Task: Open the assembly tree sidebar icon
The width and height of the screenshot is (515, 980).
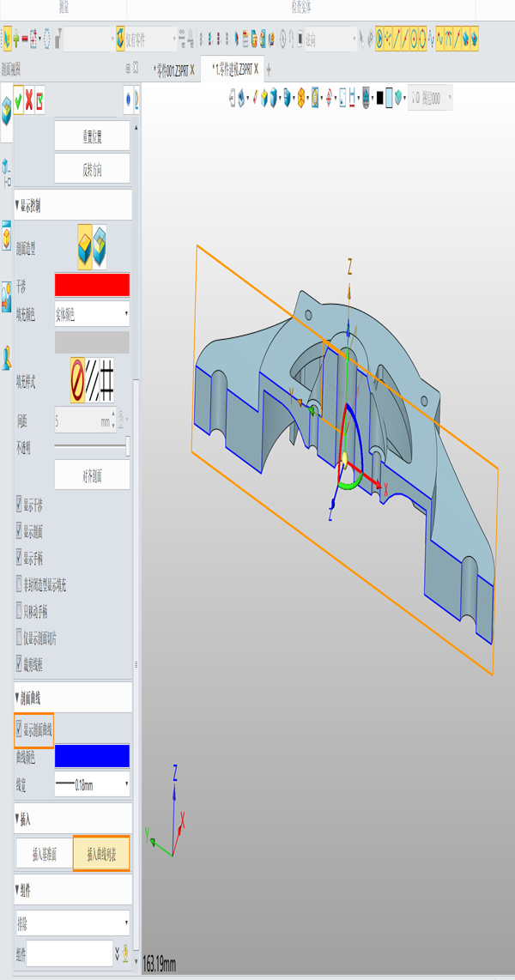Action: (x=6, y=173)
